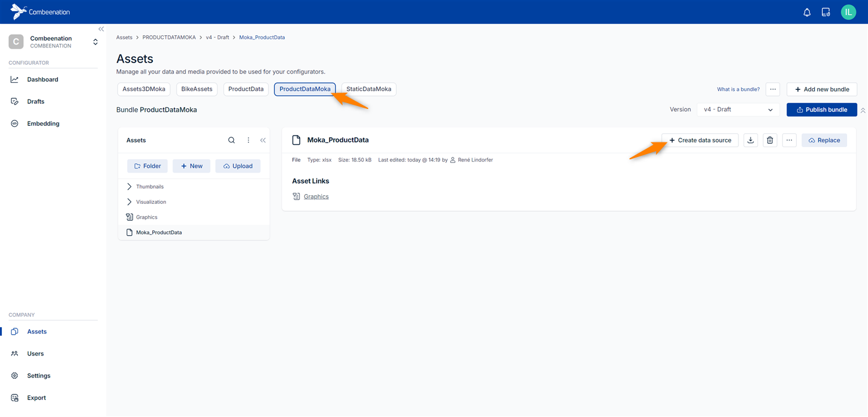The width and height of the screenshot is (868, 417).
Task: Open the user avatar menu
Action: [x=848, y=12]
